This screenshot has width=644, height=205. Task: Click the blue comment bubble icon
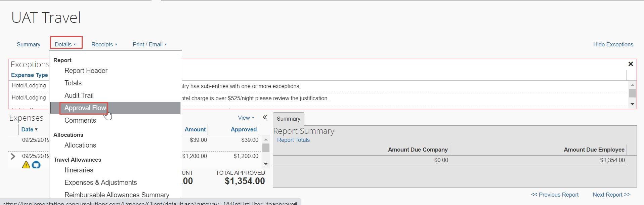click(36, 165)
